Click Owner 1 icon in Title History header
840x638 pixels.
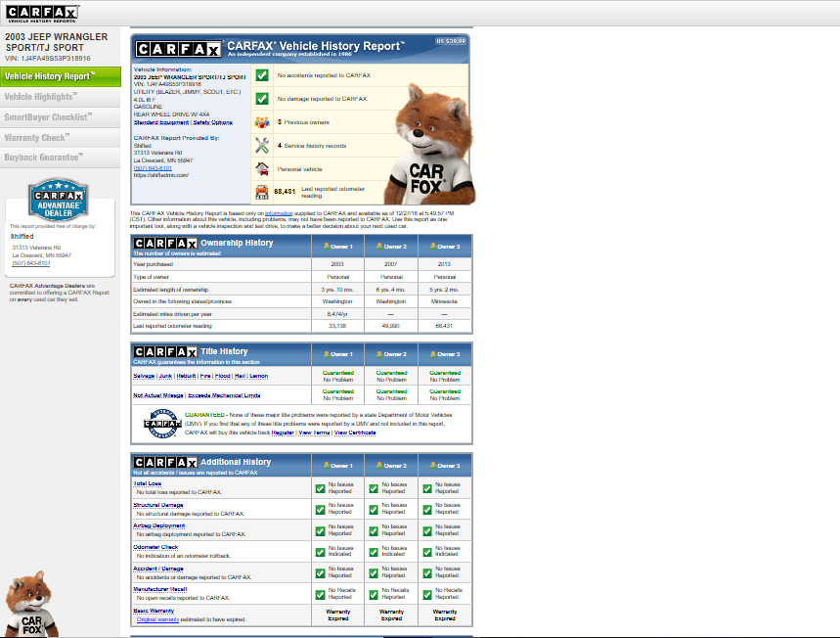coord(327,354)
